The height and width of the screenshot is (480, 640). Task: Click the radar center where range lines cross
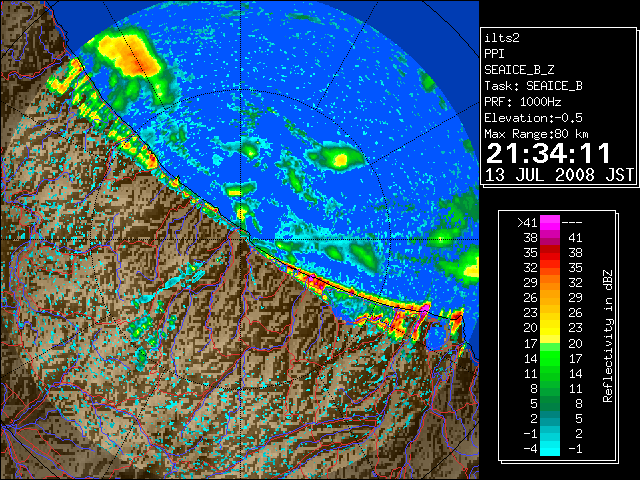242,239
